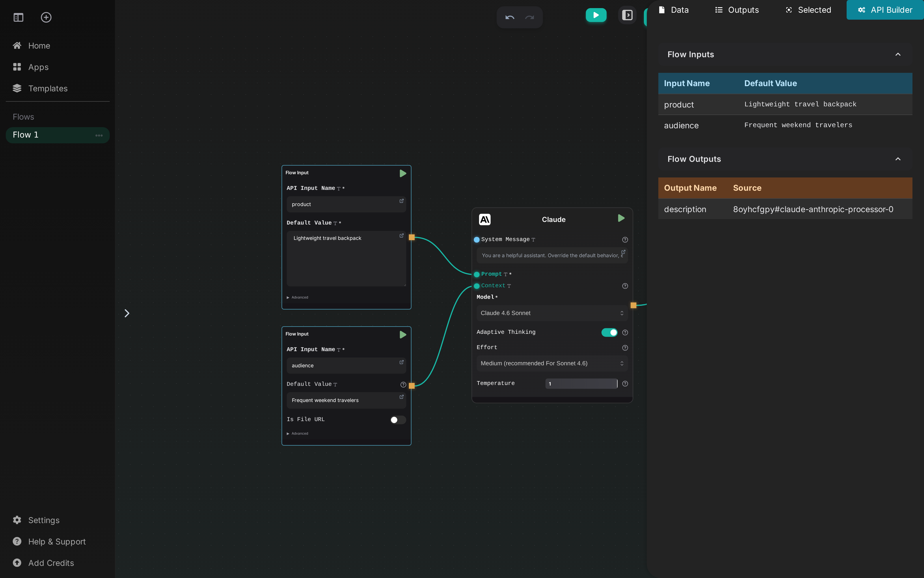Open Context help icon

point(625,286)
